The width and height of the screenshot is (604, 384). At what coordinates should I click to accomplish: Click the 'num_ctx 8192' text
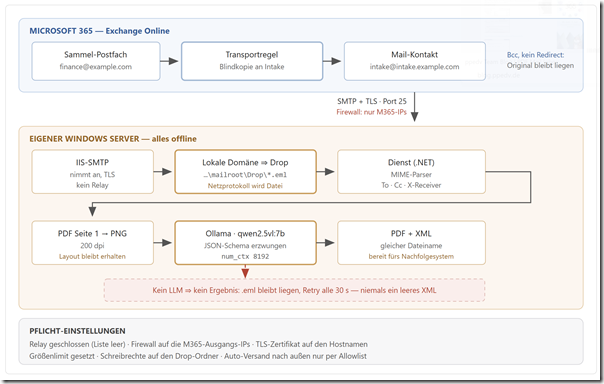click(x=245, y=257)
